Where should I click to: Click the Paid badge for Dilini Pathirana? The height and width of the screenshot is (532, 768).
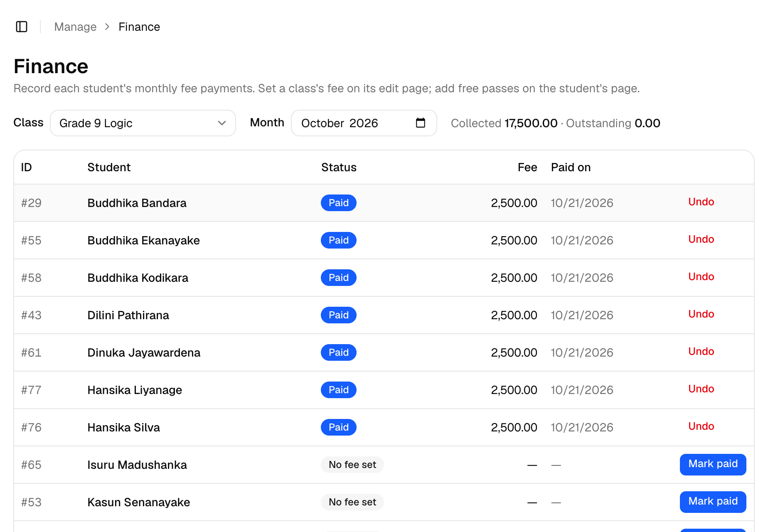339,315
